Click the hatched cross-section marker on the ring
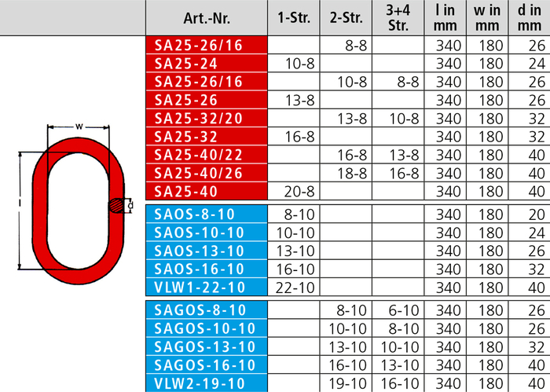Viewport: 550px width, 392px height. coord(116,205)
